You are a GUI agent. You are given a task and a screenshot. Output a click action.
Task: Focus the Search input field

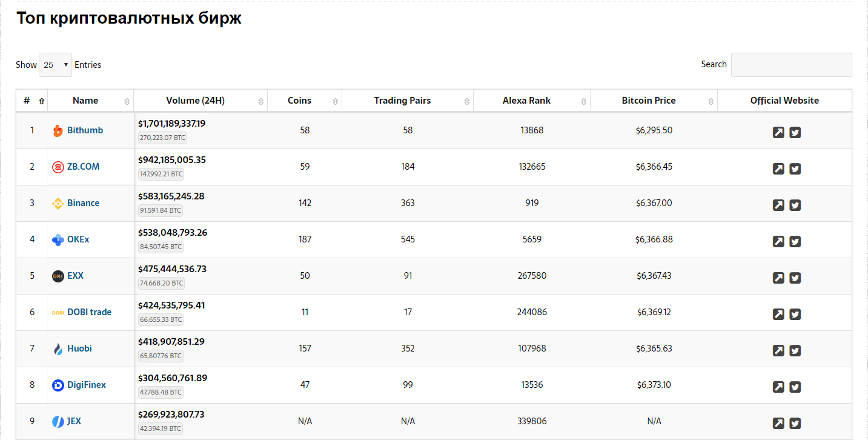click(x=792, y=65)
